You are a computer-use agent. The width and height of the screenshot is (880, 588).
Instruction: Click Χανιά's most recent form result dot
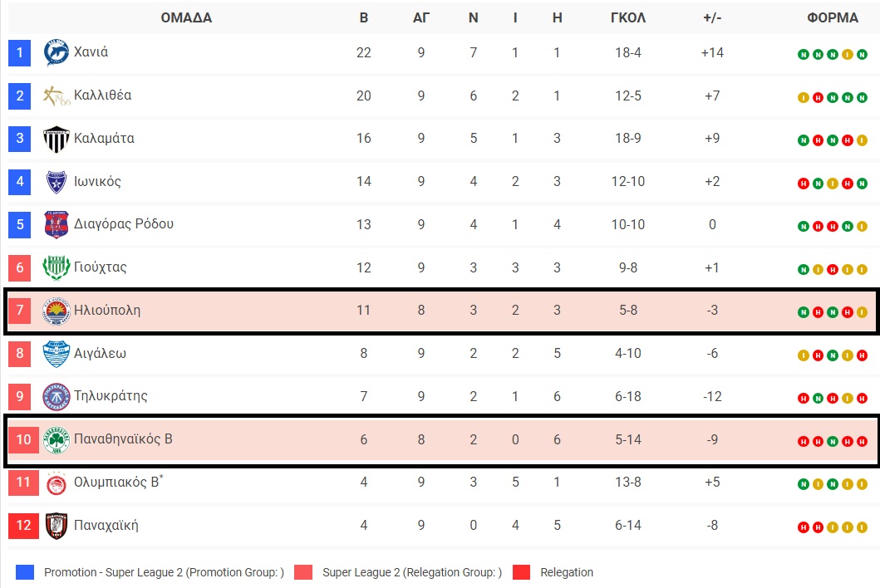click(862, 55)
